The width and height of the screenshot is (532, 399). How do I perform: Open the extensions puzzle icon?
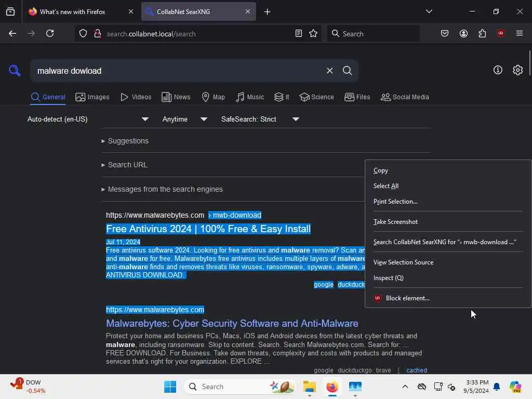[x=482, y=33]
